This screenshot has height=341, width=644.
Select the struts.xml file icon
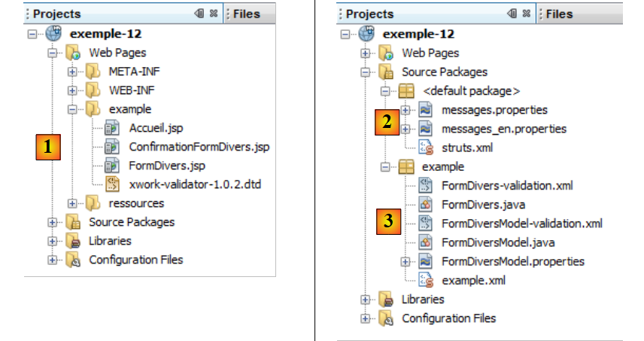[x=425, y=148]
